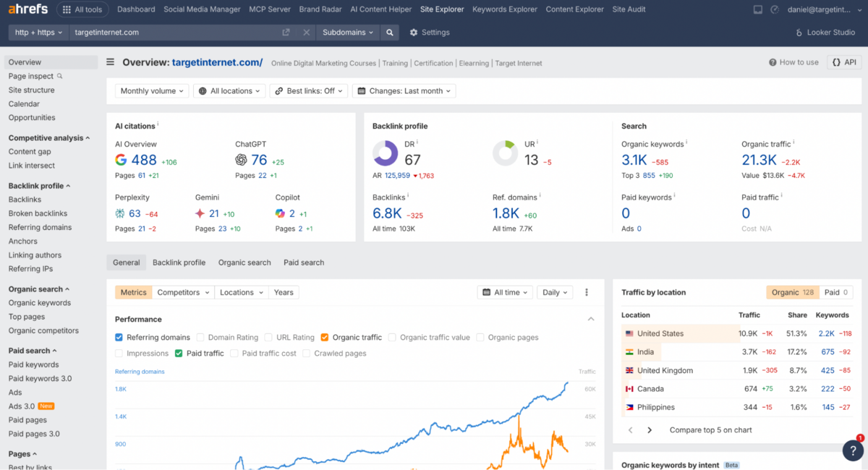Click the India flag icon
Image resolution: width=868 pixels, height=470 pixels.
tap(629, 352)
